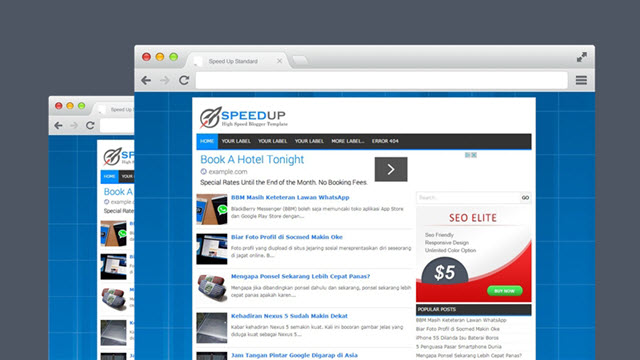Screen dimensions: 640x360
Task: Click the BUY NOW button on SEO Elite banner
Action: click(x=504, y=291)
